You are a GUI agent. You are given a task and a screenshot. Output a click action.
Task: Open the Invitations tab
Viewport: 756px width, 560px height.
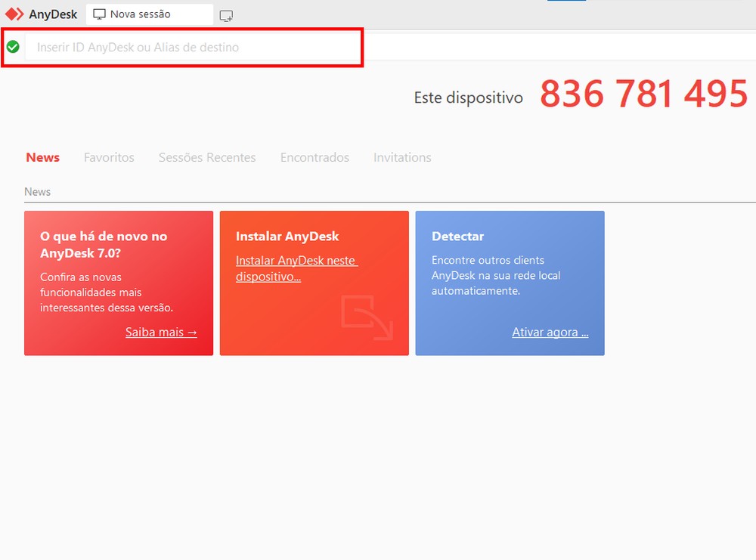(x=401, y=157)
